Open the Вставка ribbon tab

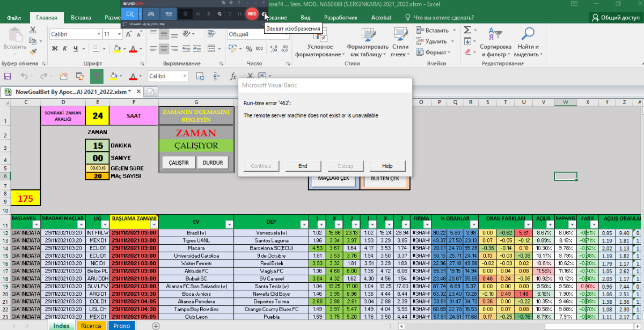tap(80, 18)
